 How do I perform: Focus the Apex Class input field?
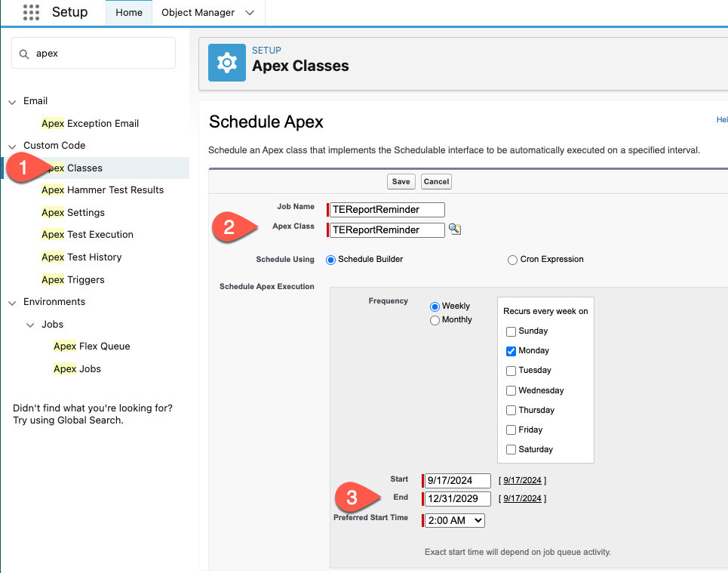tap(387, 230)
